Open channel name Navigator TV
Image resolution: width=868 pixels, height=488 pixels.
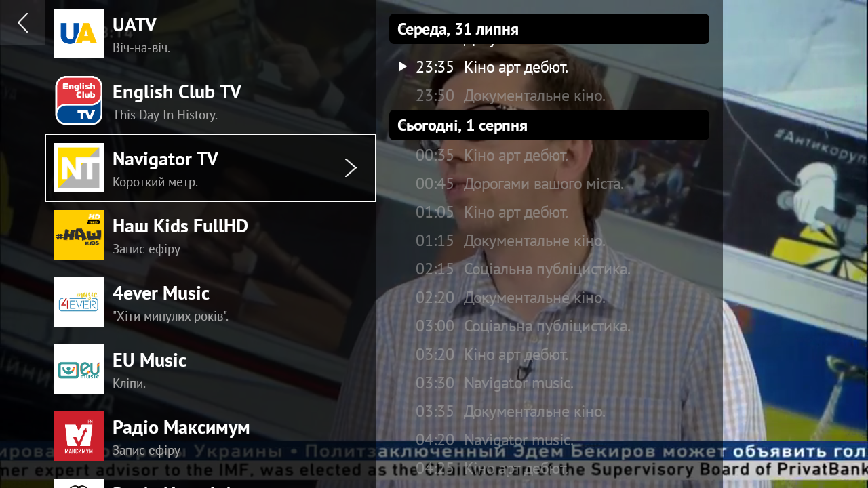(165, 159)
